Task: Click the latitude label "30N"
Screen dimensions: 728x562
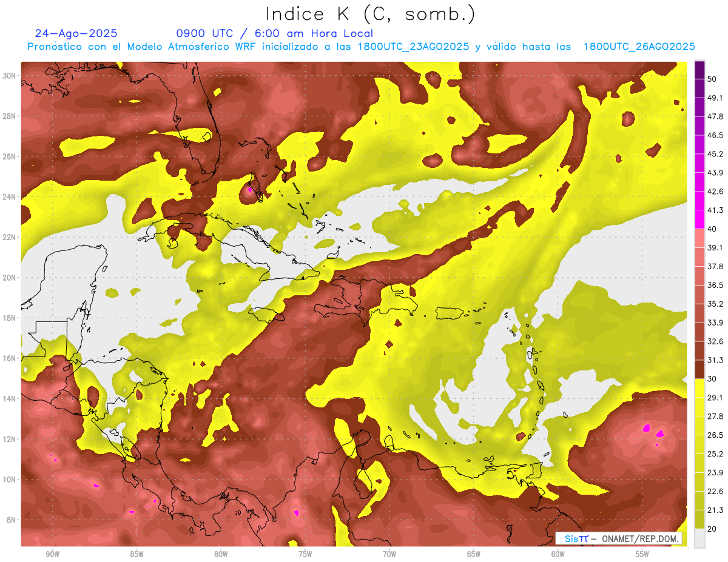Action: pos(10,76)
